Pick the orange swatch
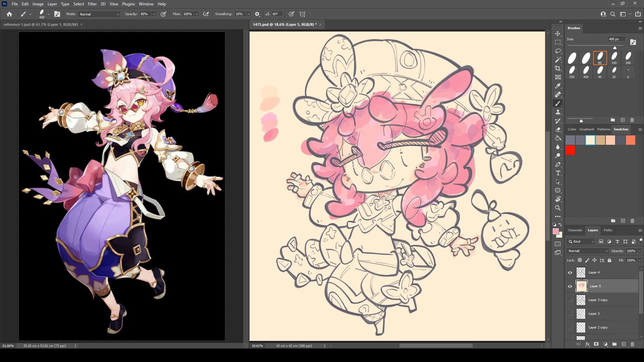 pyautogui.click(x=631, y=140)
